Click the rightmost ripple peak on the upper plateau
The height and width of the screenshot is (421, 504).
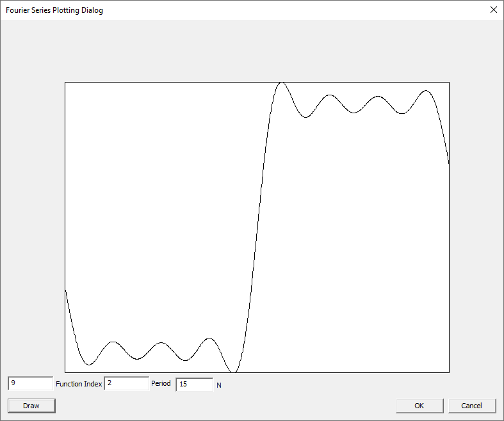425,91
